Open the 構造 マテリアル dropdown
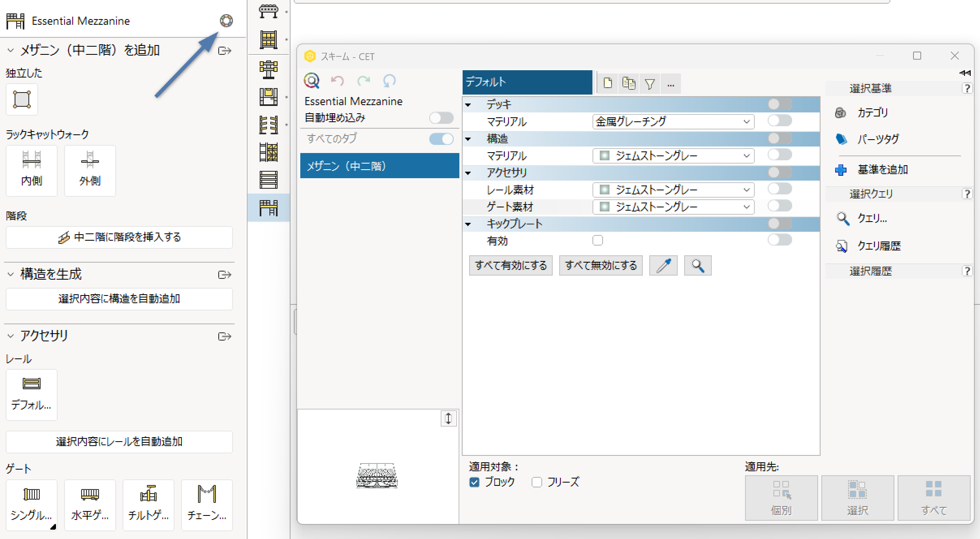 coord(673,156)
